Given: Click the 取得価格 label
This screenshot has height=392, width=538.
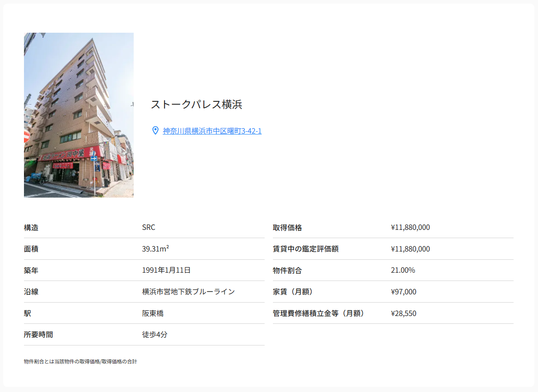Looking at the screenshot, I should click(x=287, y=228).
